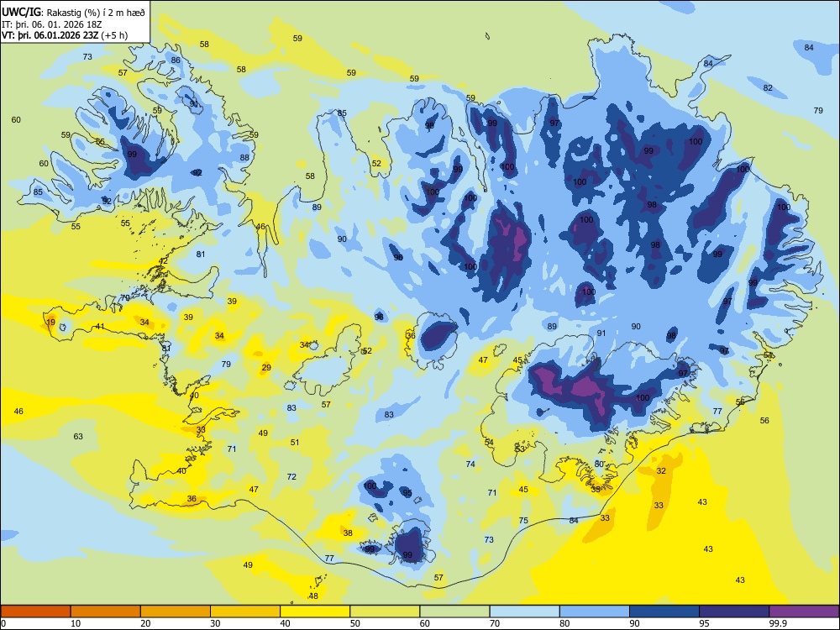The width and height of the screenshot is (840, 630).
Task: Click the humidity value '29' on the map
Action: point(266,368)
